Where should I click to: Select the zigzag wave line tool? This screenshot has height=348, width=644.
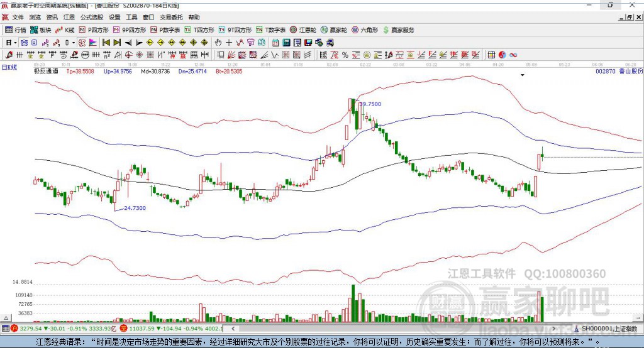[x=275, y=55]
